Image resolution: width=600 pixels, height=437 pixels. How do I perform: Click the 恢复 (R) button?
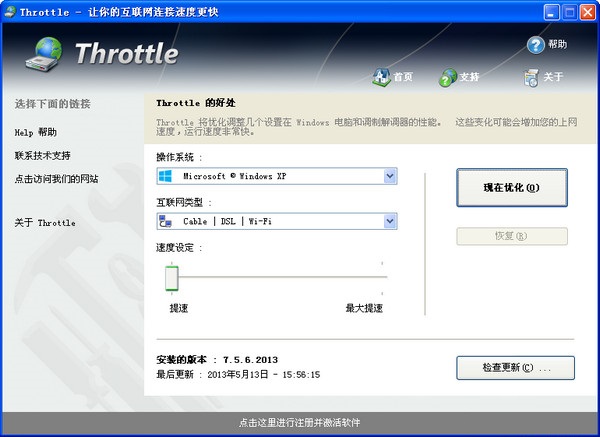tap(512, 236)
